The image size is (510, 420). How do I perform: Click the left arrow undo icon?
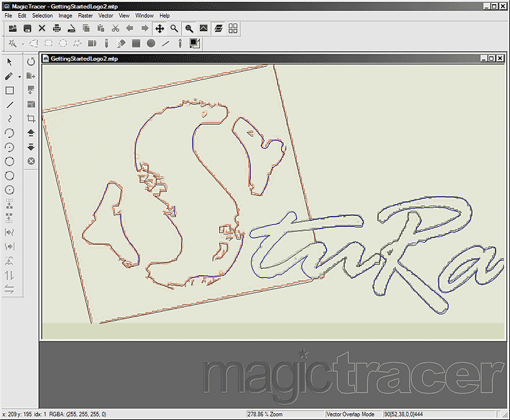click(130, 29)
